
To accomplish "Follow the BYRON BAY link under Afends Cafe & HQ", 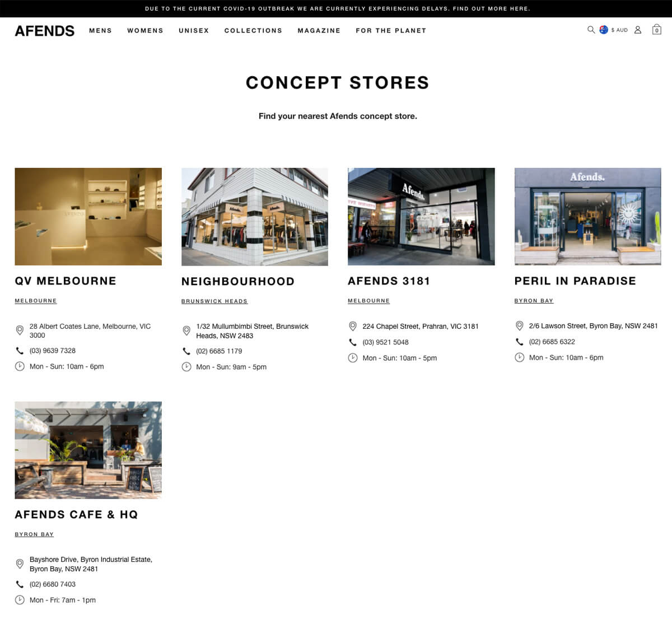I will [x=34, y=534].
